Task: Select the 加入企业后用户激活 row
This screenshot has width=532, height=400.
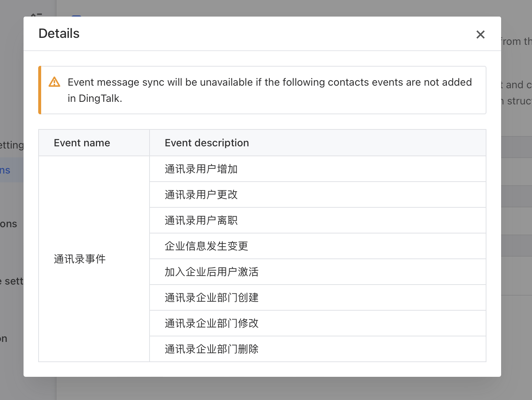Action: click(x=318, y=272)
